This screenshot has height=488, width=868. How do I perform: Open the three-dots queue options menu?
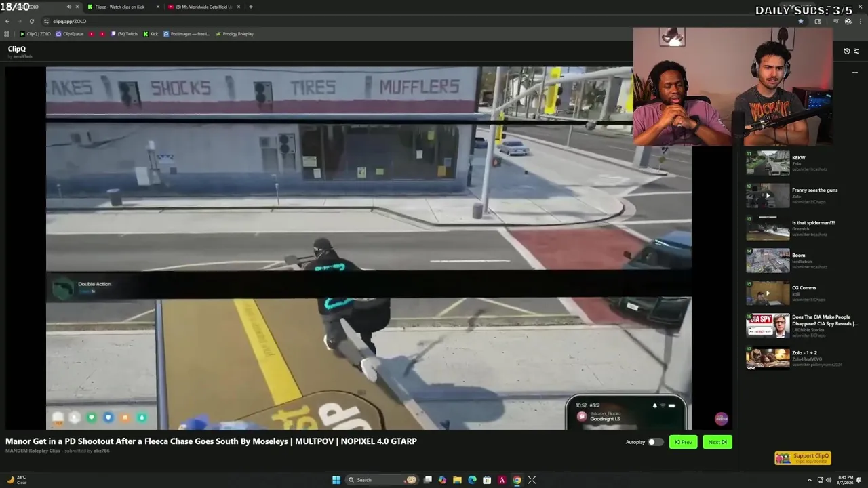pyautogui.click(x=855, y=73)
